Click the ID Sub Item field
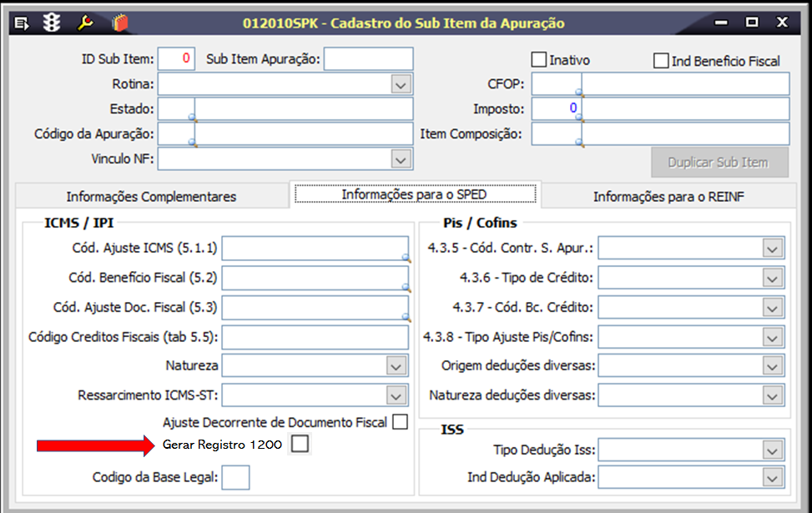The image size is (812, 513). pos(176,59)
